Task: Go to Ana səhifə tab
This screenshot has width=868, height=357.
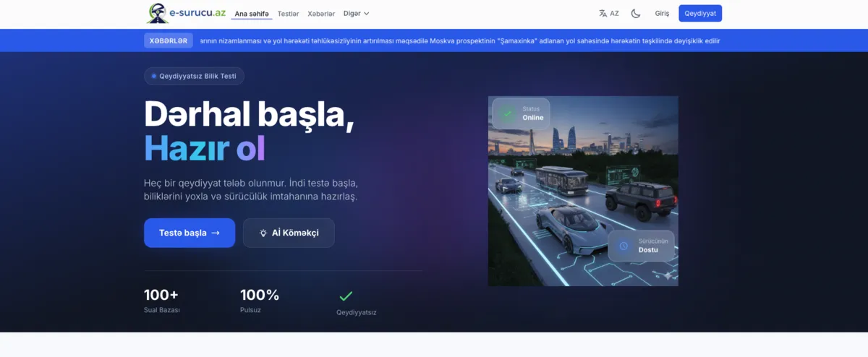Action: 252,13
